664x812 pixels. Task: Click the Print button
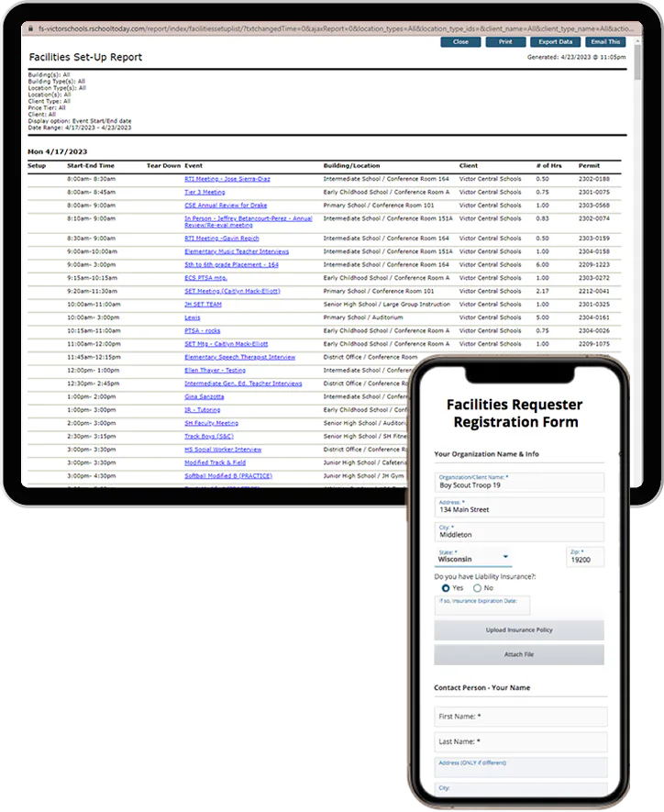pyautogui.click(x=505, y=42)
